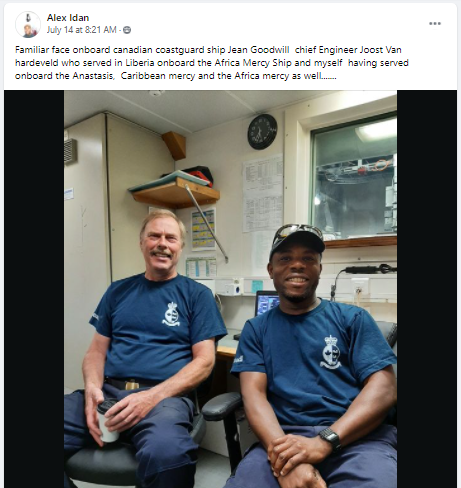Click the coast guard crest on left man's shirt
Image resolution: width=461 pixels, height=488 pixels.
171,314
